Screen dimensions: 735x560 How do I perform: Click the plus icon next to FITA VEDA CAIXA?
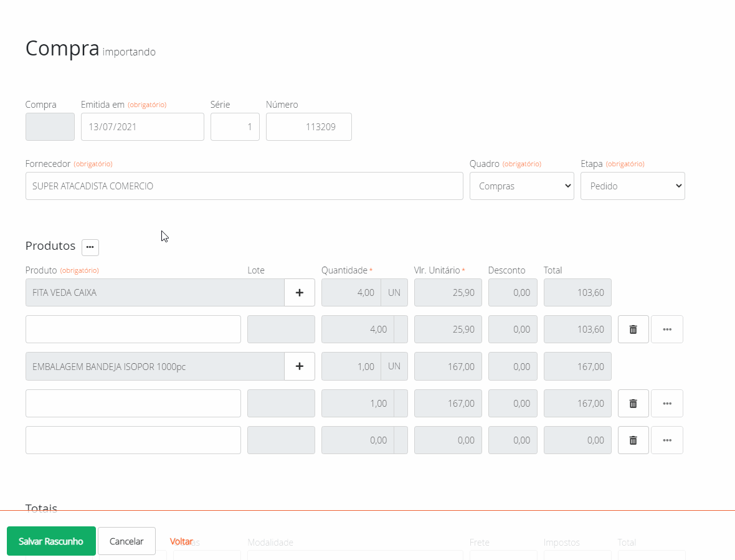pos(300,292)
